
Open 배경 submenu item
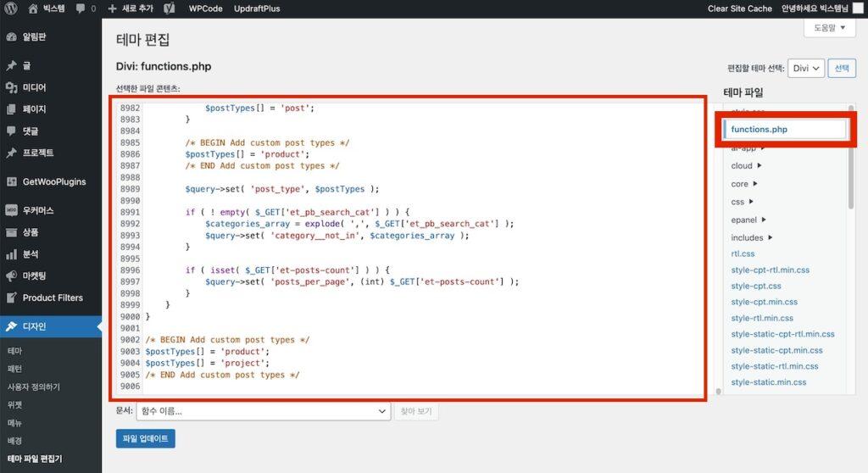14,441
